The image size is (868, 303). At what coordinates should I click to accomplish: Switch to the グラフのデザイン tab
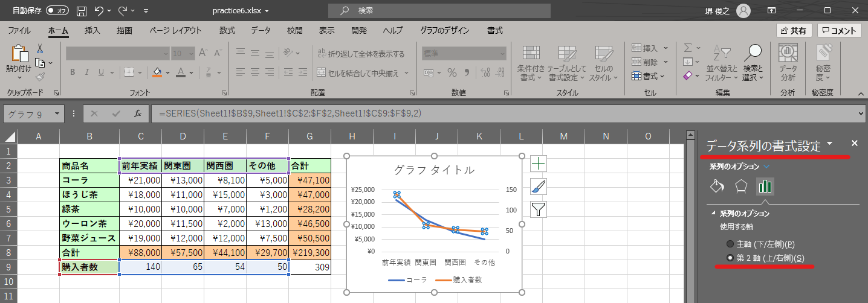tap(446, 30)
